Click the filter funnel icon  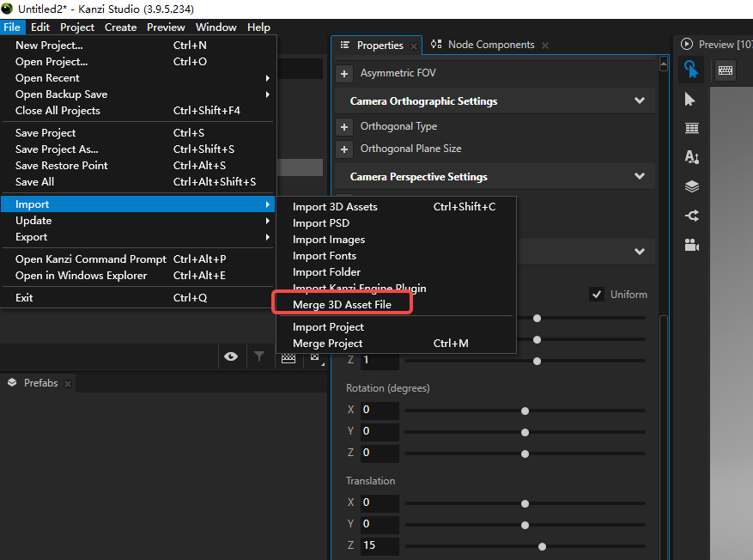tap(259, 356)
